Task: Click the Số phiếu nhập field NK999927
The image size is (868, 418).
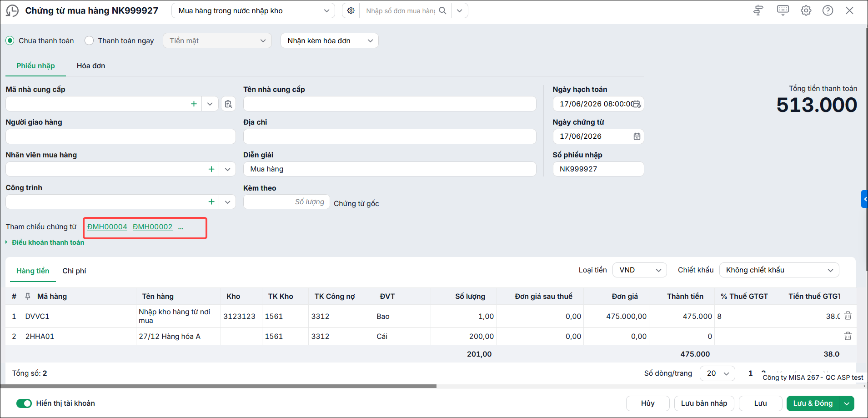Action: point(598,169)
